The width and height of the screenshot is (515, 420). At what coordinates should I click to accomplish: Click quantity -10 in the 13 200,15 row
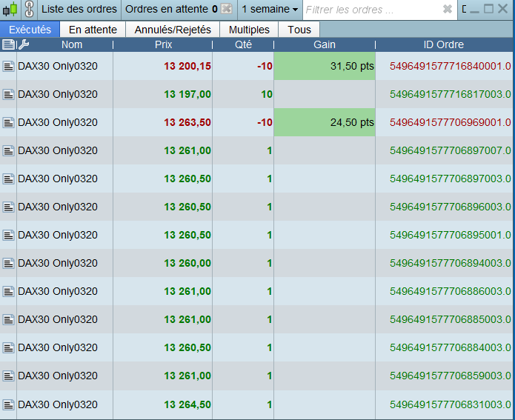click(x=265, y=67)
